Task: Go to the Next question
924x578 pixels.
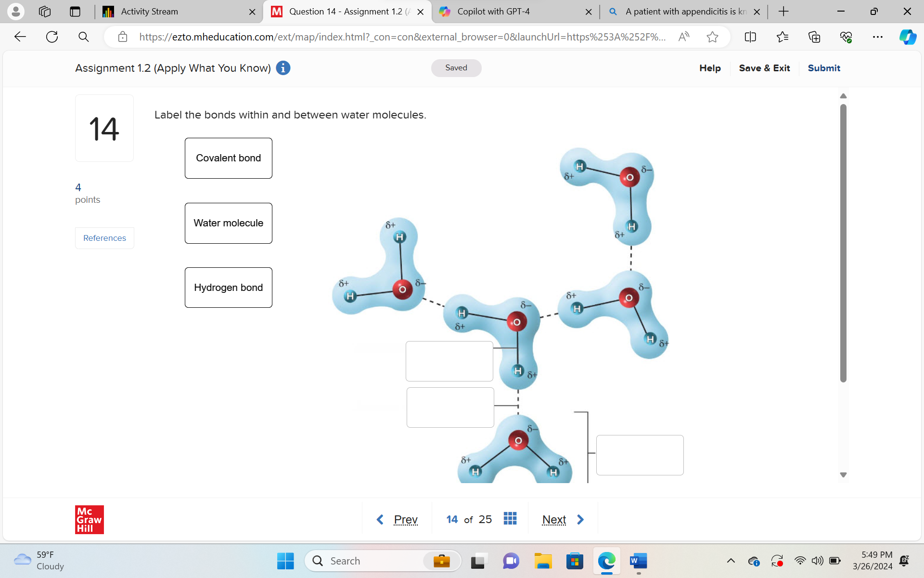Action: point(554,519)
